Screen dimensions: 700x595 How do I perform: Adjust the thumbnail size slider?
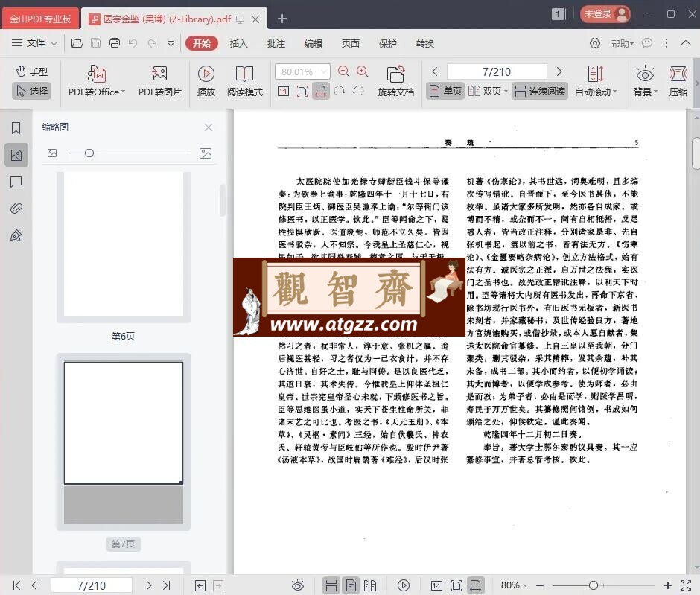(89, 153)
